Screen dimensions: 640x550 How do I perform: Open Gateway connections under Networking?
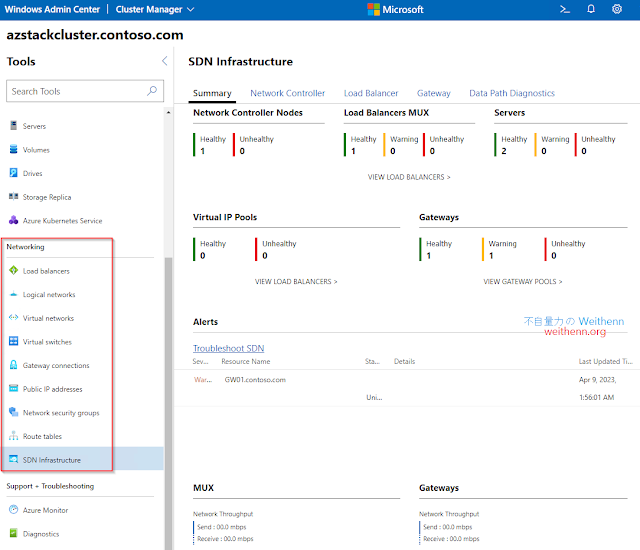pos(56,366)
